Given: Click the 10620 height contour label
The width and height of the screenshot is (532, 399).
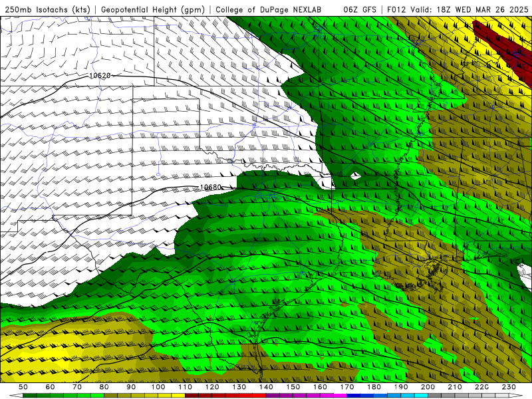Looking at the screenshot, I should coord(100,75).
